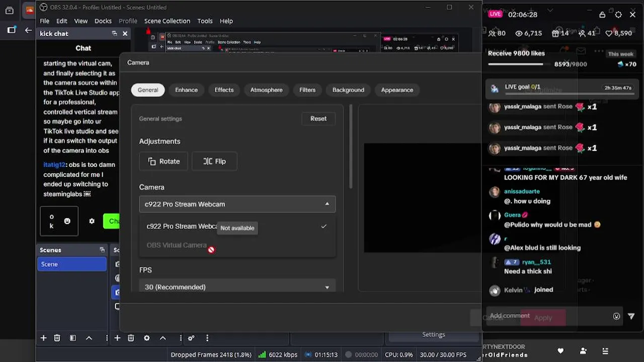
Task: Move scene up with the Scenes arrow
Action: click(x=89, y=338)
